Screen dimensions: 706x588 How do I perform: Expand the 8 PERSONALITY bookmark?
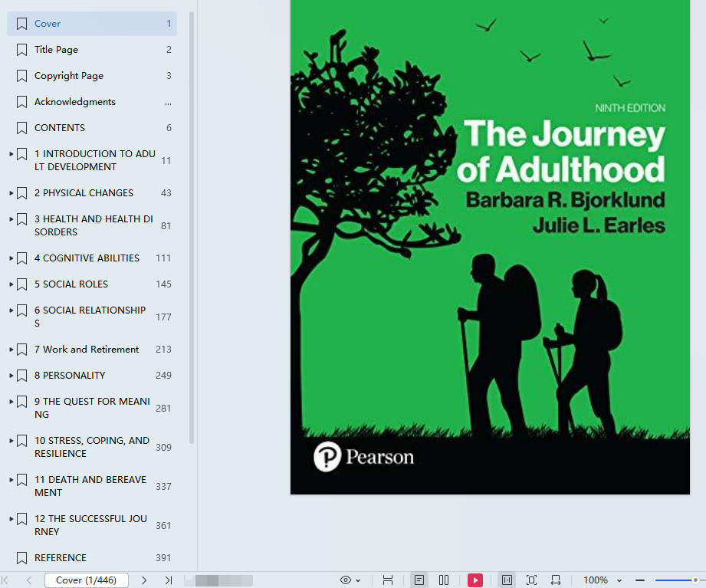[x=11, y=376]
